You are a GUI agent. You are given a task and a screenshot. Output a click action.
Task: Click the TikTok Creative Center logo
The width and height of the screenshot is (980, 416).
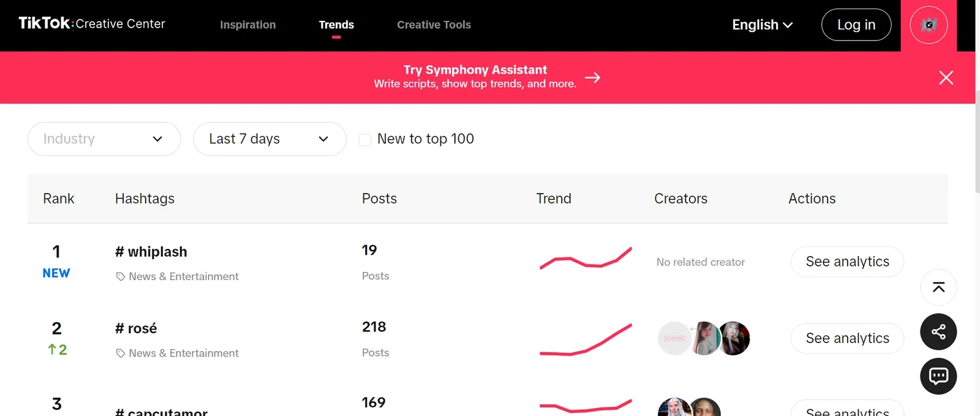[92, 24]
